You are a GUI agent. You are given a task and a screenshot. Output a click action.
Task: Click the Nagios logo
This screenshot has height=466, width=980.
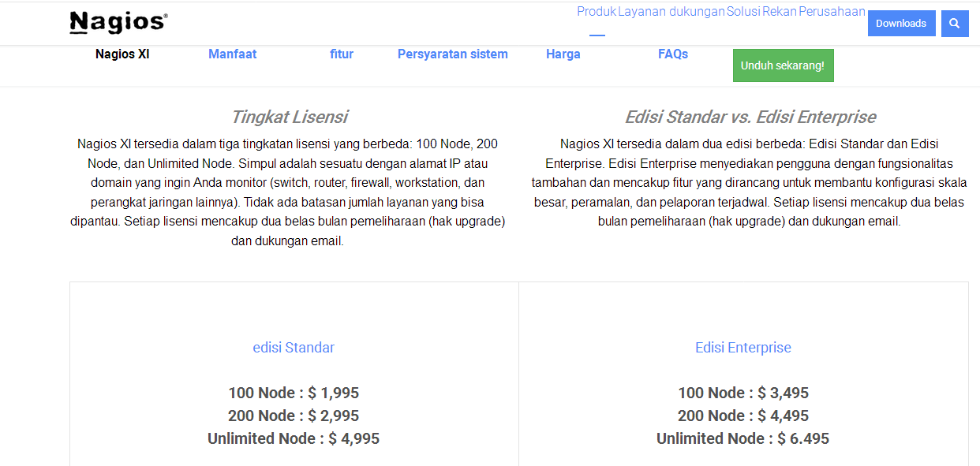tap(118, 23)
